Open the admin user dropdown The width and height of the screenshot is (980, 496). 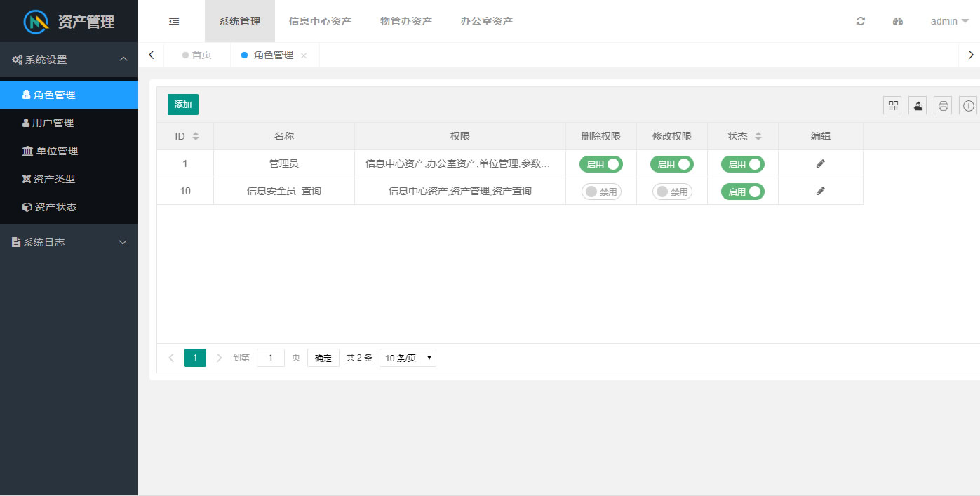(949, 21)
